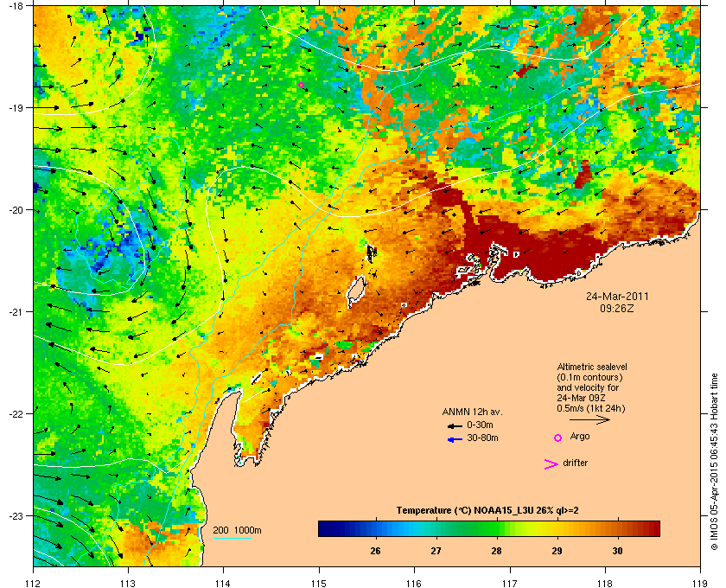
Task: Click the colorbar tick label '30'
Action: (x=617, y=551)
